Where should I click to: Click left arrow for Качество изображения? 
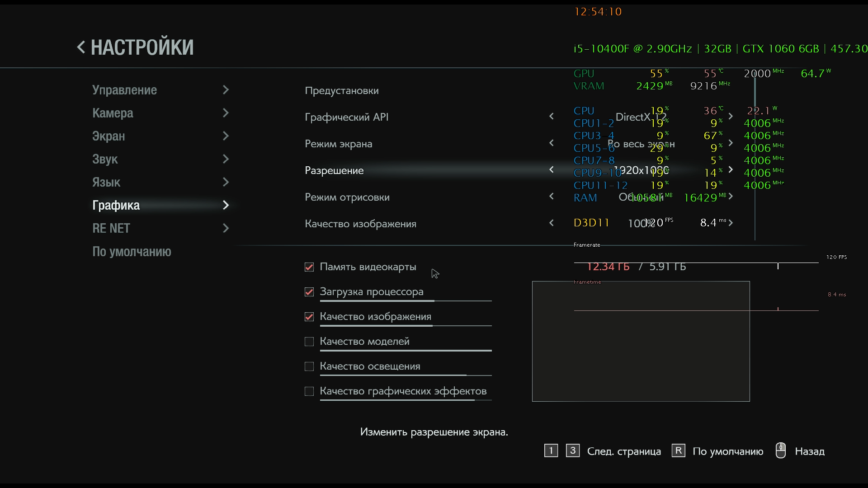[551, 223]
